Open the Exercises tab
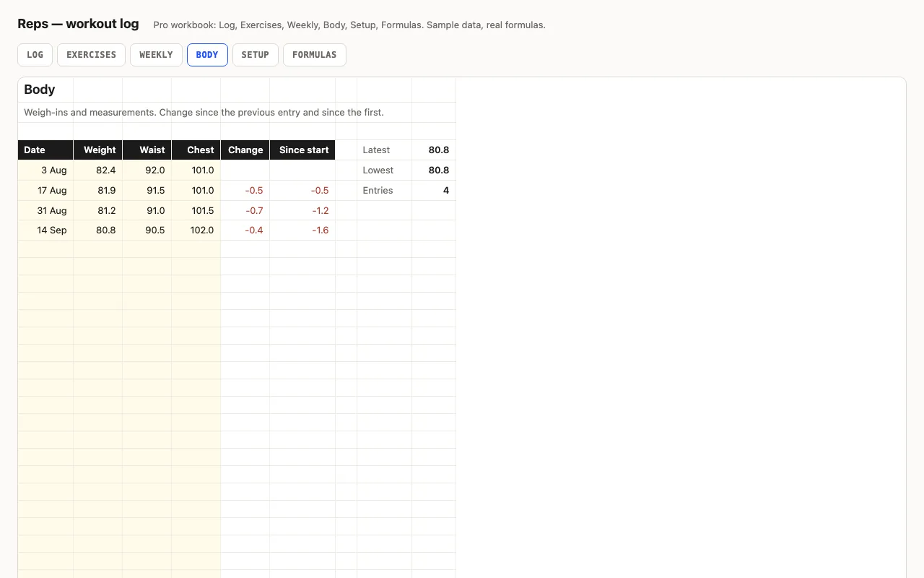The width and height of the screenshot is (924, 578). (x=91, y=55)
